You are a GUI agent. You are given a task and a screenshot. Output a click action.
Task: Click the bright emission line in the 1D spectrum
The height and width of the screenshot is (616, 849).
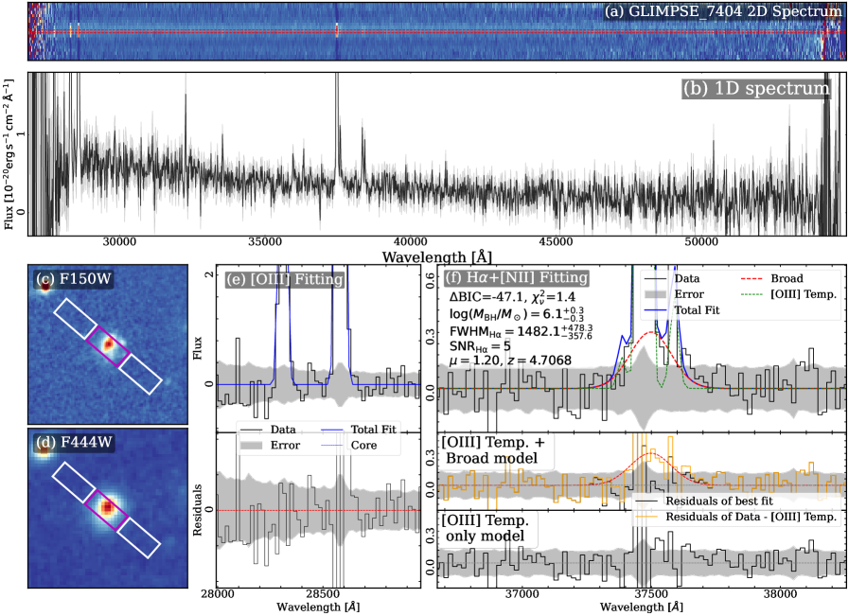click(x=336, y=123)
